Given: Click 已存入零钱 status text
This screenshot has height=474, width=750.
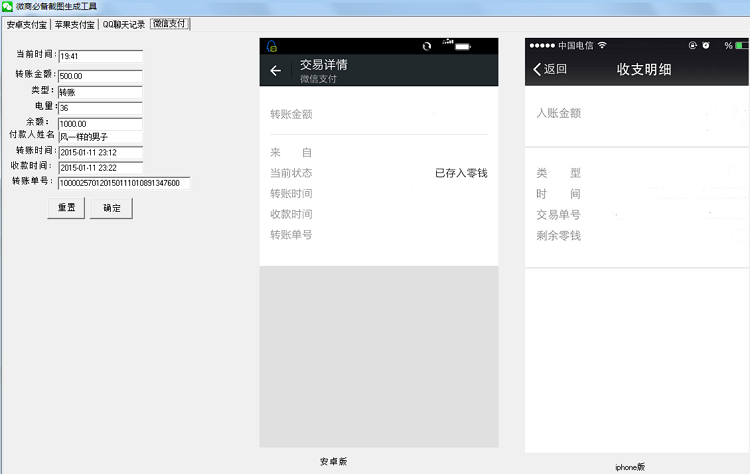Looking at the screenshot, I should coord(461,173).
